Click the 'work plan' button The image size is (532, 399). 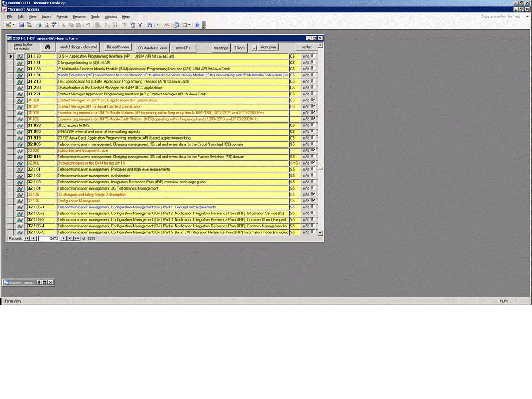click(269, 48)
